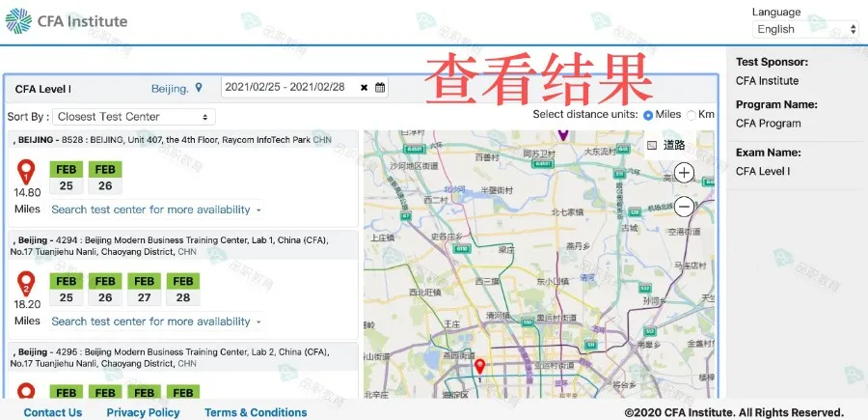Image resolution: width=868 pixels, height=420 pixels.
Task: Click the location pin icon beside Beijing
Action: [199, 88]
